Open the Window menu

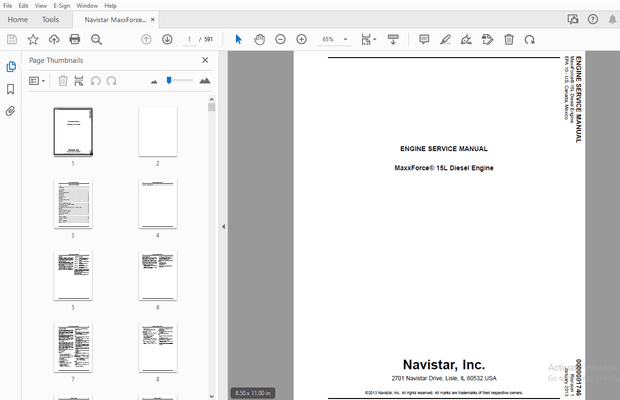(87, 6)
